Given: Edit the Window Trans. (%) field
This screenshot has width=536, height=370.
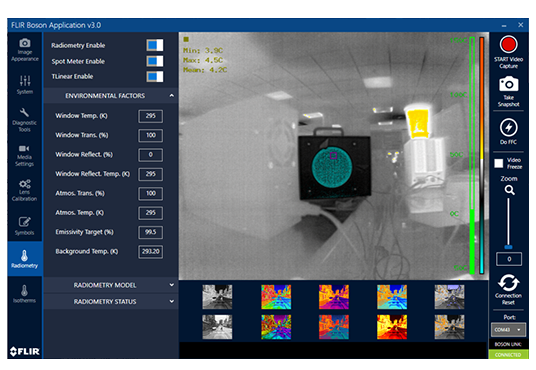Looking at the screenshot, I should (x=150, y=135).
